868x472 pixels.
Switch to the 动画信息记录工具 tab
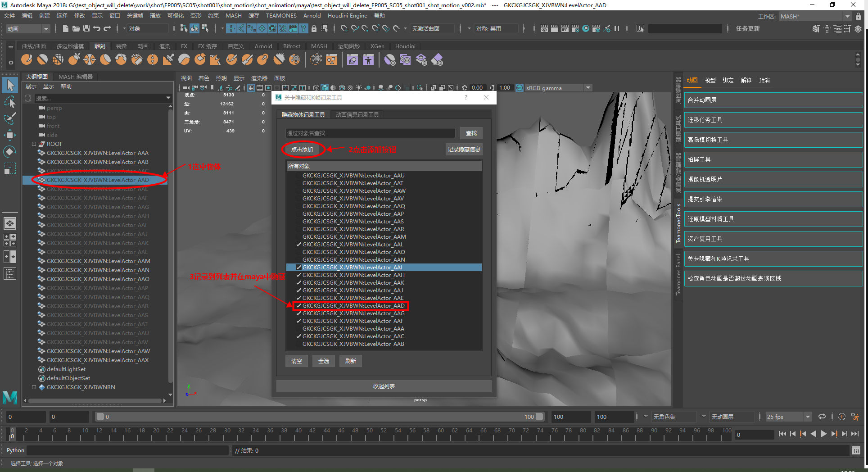(357, 115)
